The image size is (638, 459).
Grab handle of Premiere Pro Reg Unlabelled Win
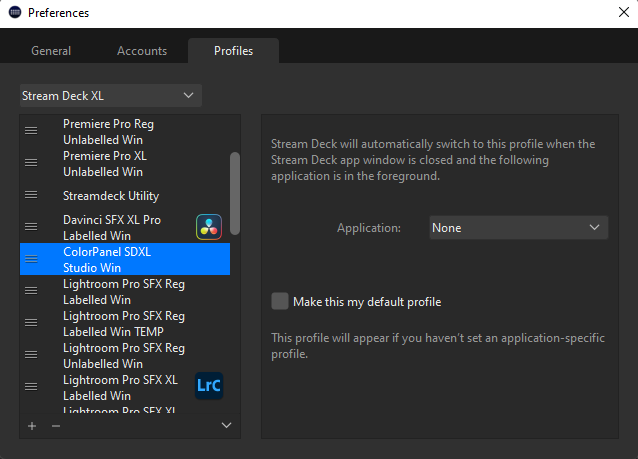[31, 131]
